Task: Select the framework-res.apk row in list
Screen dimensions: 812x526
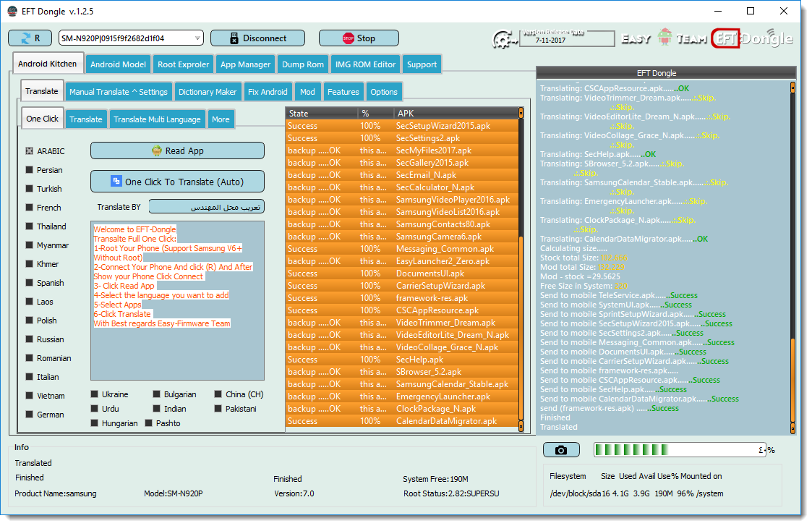Action: [x=402, y=298]
